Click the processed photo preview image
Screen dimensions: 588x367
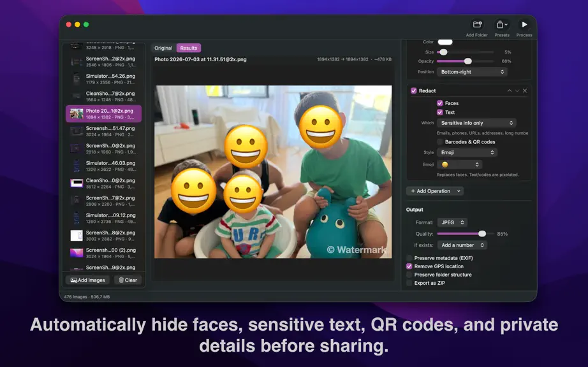[x=273, y=172]
